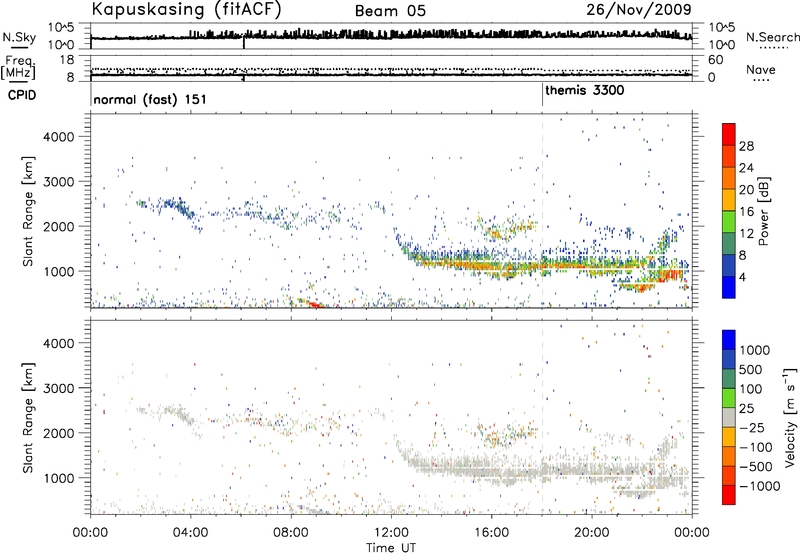The image size is (800, 554).
Task: Click the title text "Kapuskasing (fitACF)"
Action: point(186,9)
